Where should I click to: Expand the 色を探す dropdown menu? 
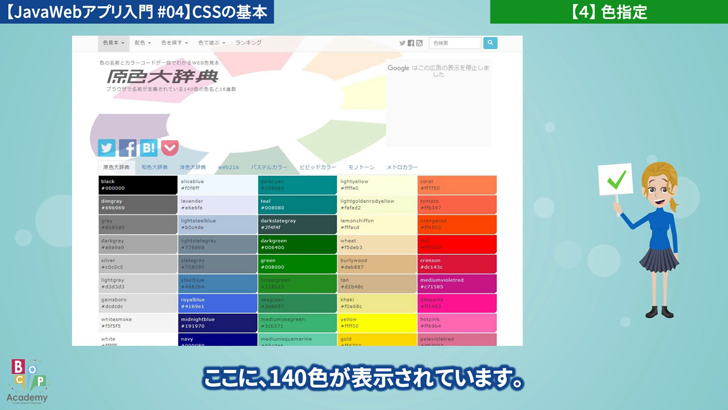174,43
